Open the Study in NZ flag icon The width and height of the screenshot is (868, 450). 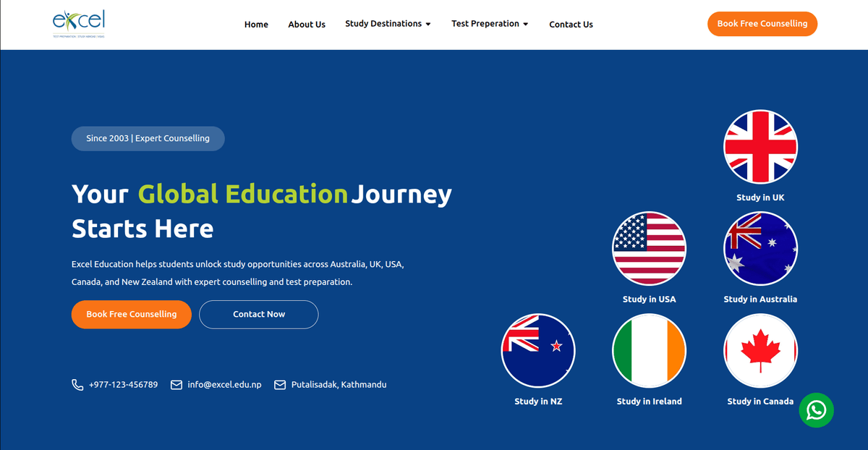538,351
